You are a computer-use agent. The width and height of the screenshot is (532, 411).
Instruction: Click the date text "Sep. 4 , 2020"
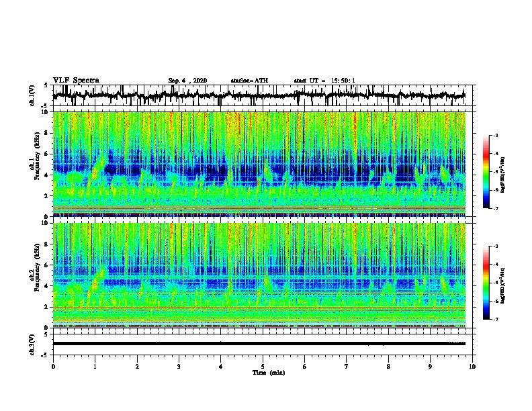[x=187, y=81]
